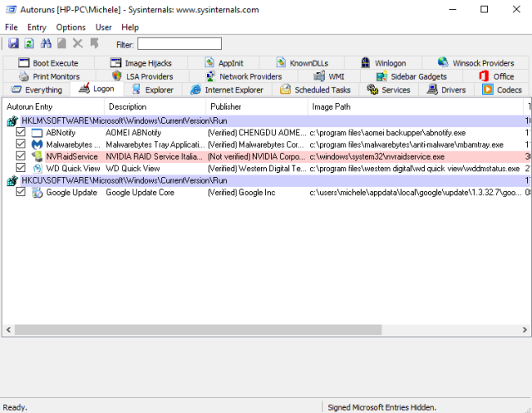This screenshot has height=413, width=532.
Task: Click the WD Quick View entry icon
Action: click(x=37, y=169)
